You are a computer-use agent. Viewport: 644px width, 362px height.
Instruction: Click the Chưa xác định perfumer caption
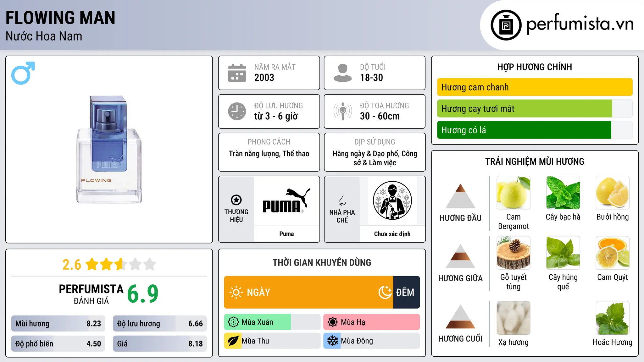392,234
